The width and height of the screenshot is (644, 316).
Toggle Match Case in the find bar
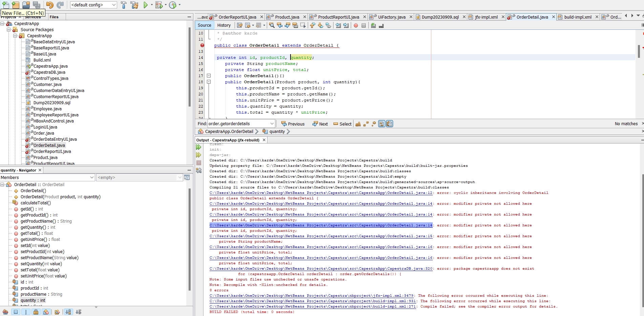point(358,124)
